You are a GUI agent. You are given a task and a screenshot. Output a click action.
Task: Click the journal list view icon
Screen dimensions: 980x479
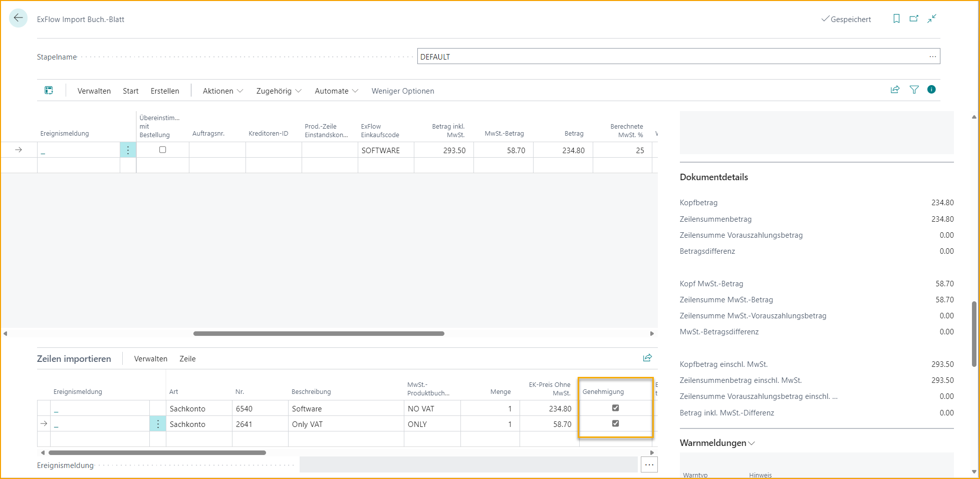pos(49,90)
